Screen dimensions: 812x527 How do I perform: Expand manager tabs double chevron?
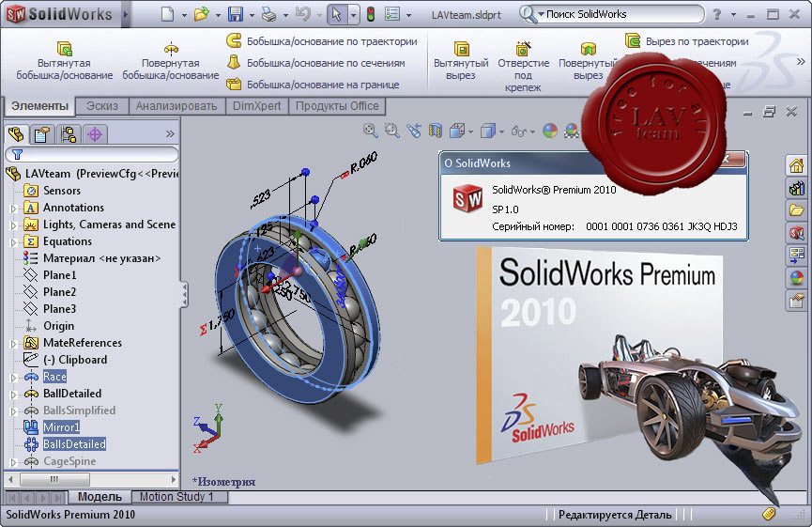click(170, 134)
